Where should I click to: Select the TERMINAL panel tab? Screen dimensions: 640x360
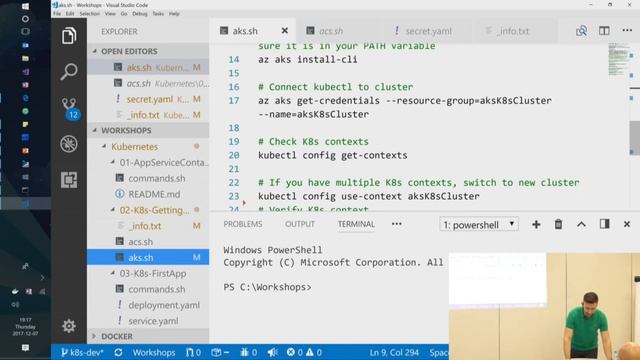[x=356, y=224]
